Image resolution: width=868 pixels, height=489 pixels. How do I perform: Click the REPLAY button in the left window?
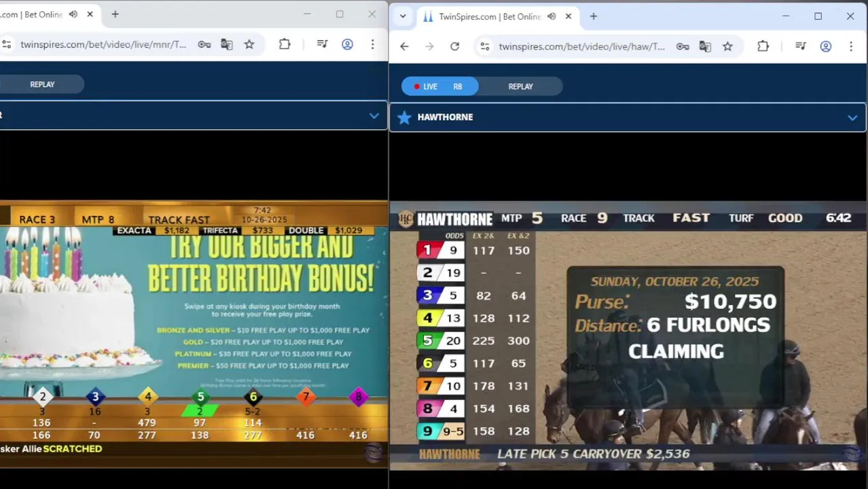(42, 84)
